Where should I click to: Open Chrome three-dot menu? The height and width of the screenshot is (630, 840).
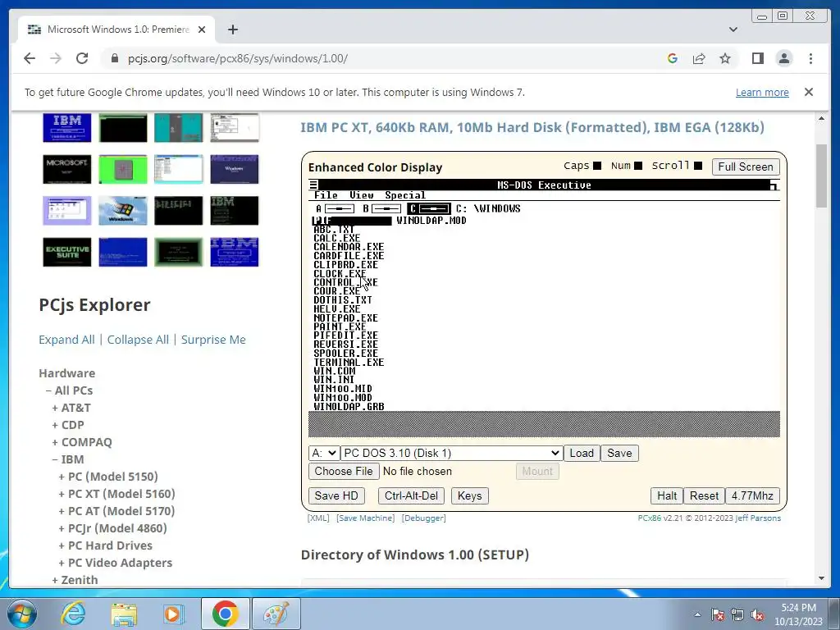point(810,58)
